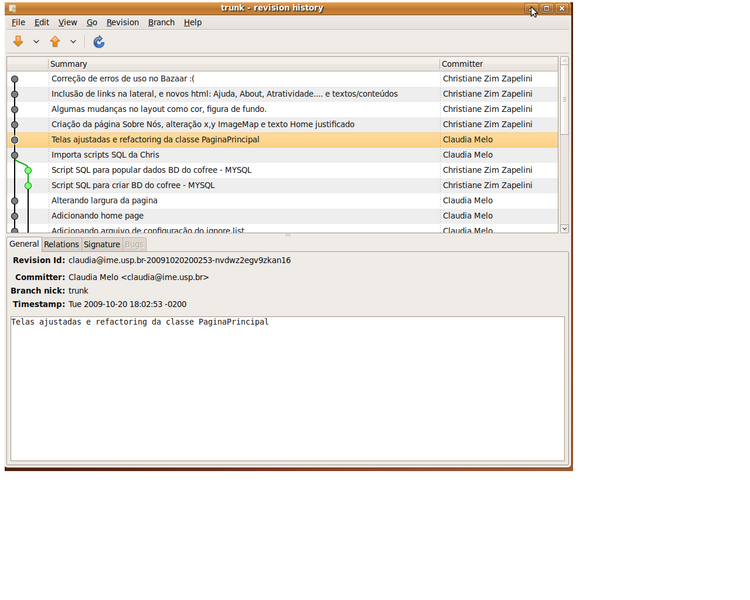The height and width of the screenshot is (600, 750).
Task: Click the Committer value 'Claudia Melo <claudia@ime.usp.br>'
Action: coord(138,278)
